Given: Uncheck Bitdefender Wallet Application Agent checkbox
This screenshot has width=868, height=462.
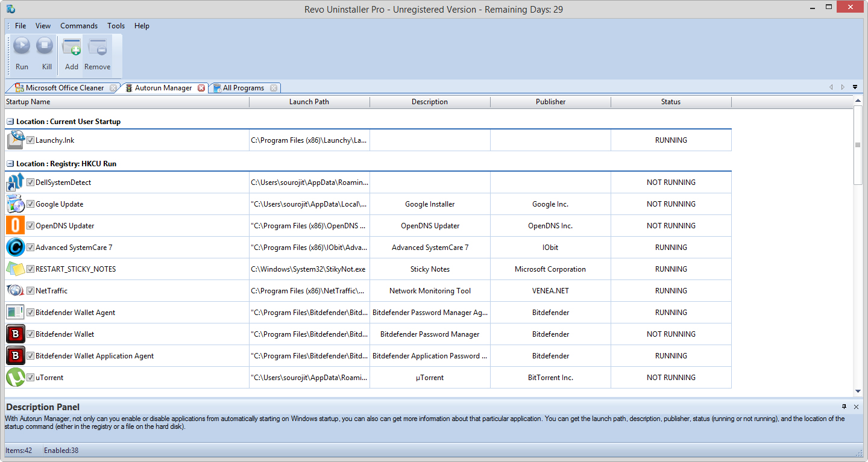Looking at the screenshot, I should point(30,356).
